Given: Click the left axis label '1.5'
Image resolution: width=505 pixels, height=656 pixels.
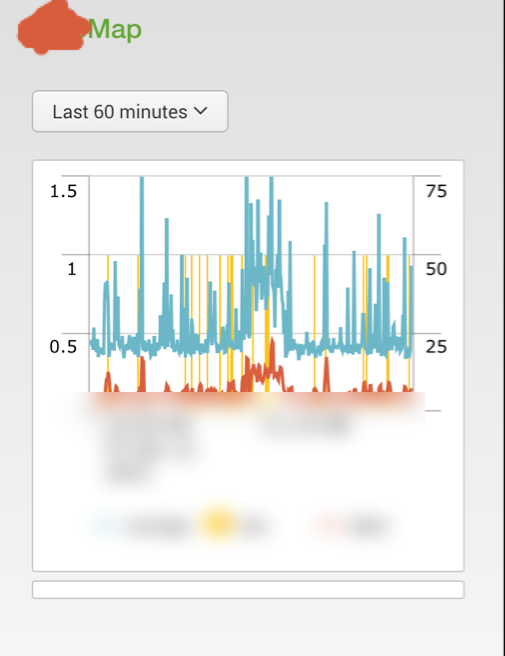Looking at the screenshot, I should [63, 191].
